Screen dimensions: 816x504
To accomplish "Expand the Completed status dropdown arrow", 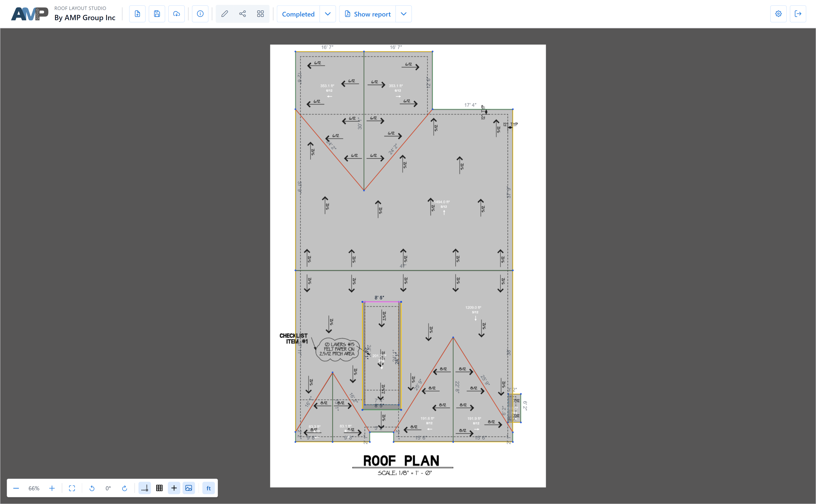I will [x=328, y=14].
